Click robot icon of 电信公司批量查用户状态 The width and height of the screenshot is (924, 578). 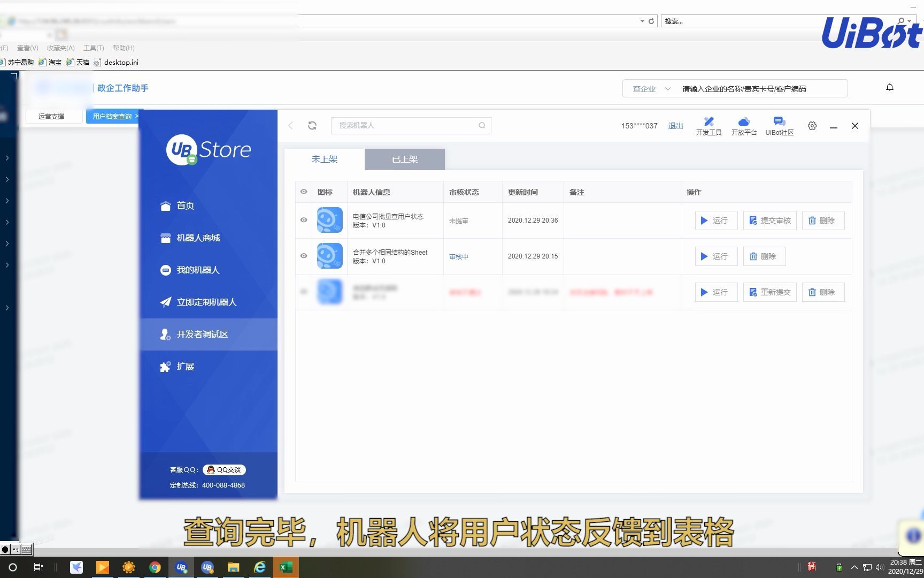[329, 220]
